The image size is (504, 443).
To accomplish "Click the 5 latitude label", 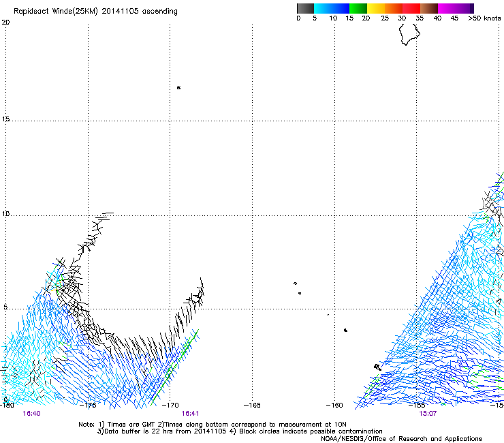I will (5, 307).
